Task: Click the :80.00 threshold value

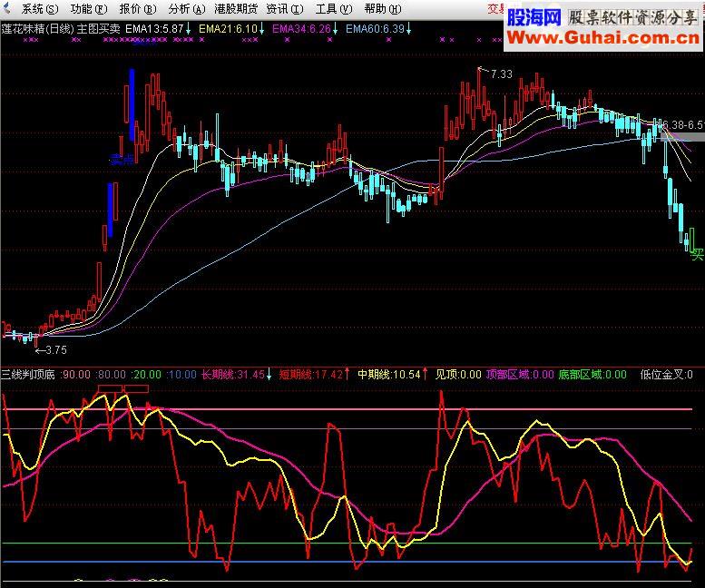Action: [x=111, y=375]
